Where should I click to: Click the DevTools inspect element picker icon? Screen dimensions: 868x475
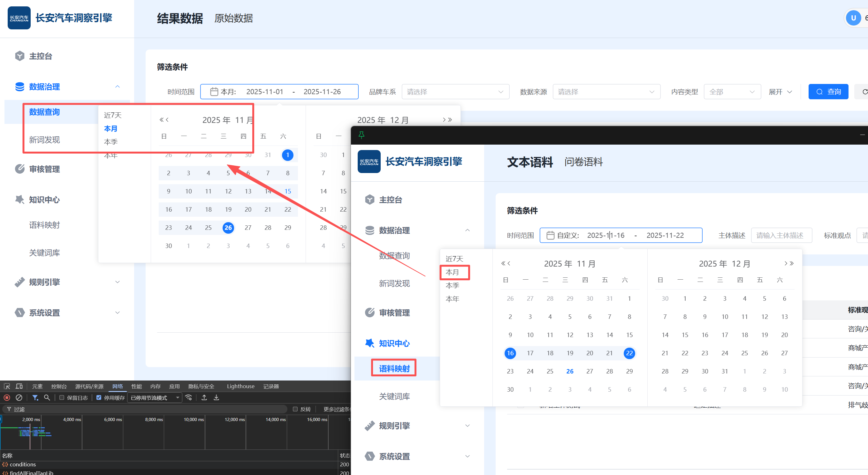pyautogui.click(x=7, y=386)
